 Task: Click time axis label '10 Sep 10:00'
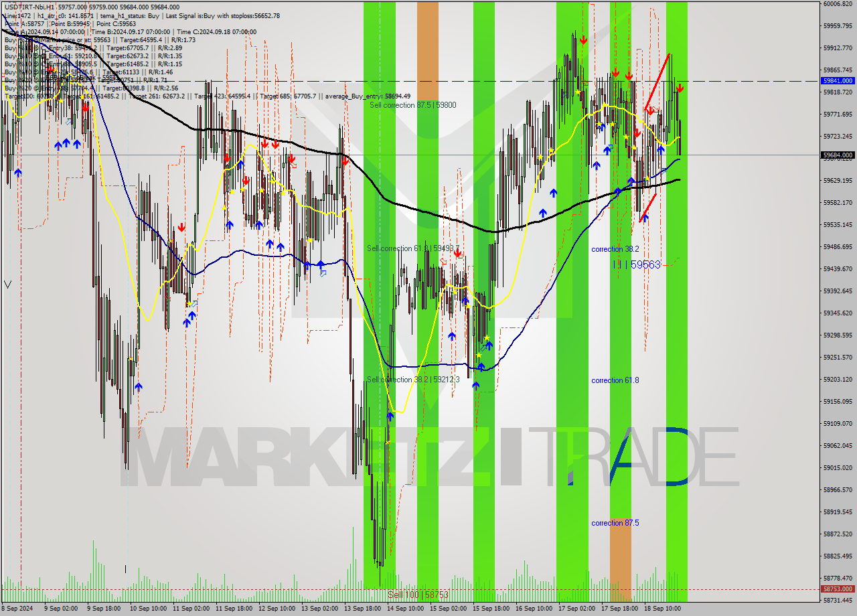(148, 609)
